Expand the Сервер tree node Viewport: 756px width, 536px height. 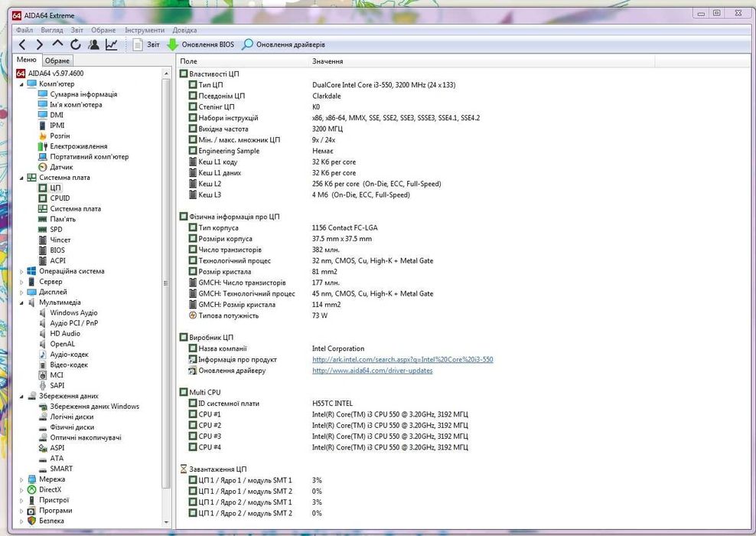(x=21, y=283)
